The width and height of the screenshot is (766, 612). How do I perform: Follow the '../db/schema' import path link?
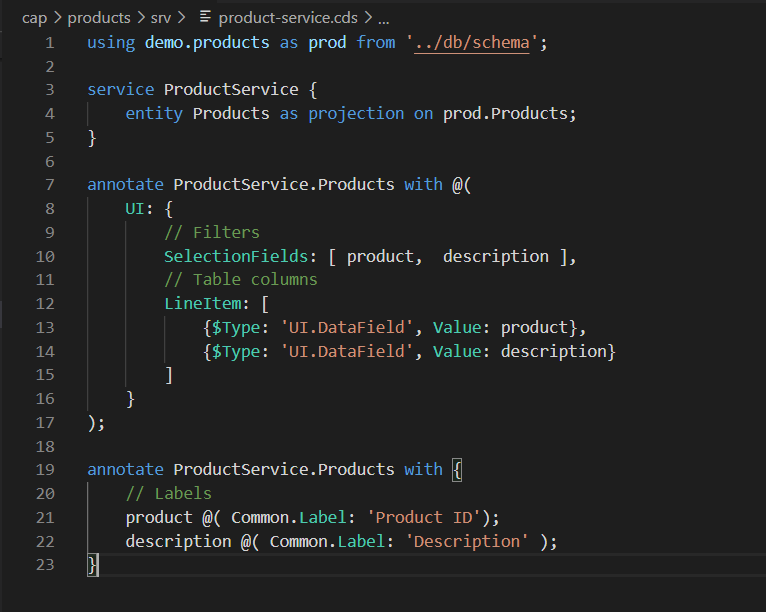(471, 42)
